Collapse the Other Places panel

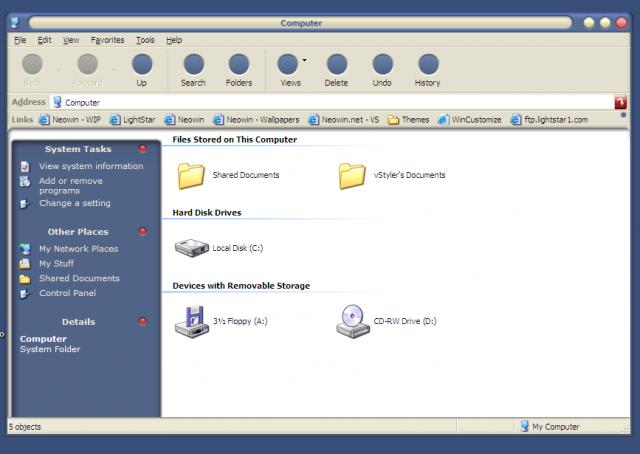pyautogui.click(x=143, y=231)
